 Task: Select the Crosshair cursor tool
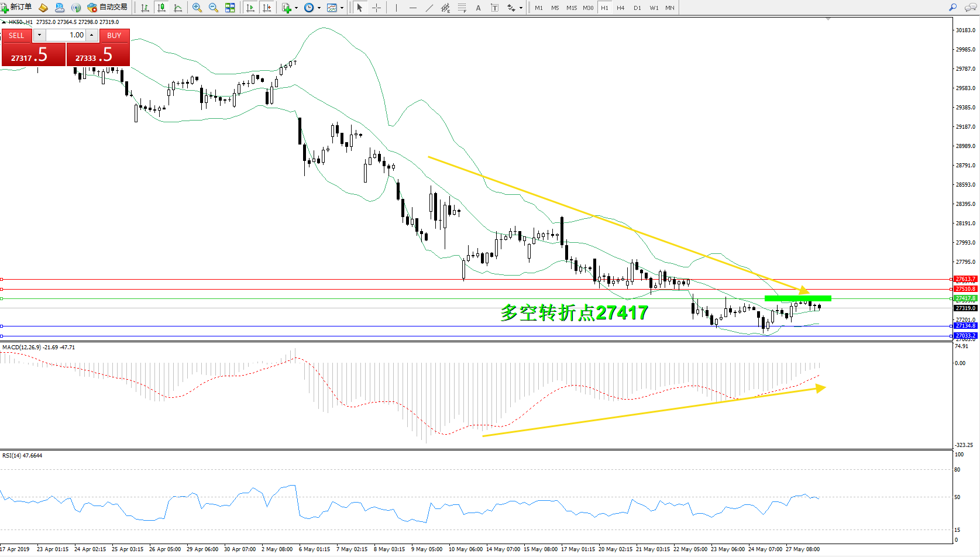click(x=376, y=8)
